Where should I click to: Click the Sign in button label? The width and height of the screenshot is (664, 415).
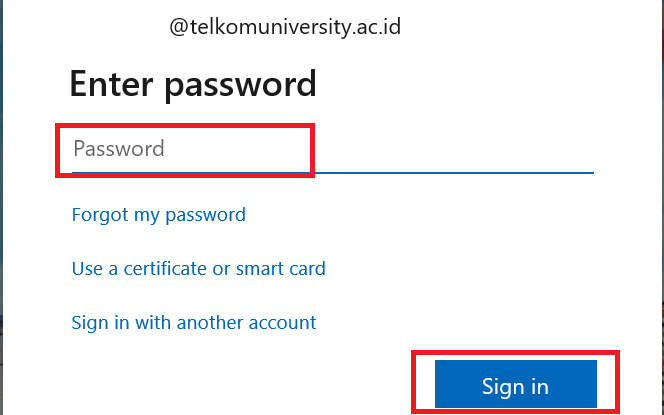click(x=515, y=386)
